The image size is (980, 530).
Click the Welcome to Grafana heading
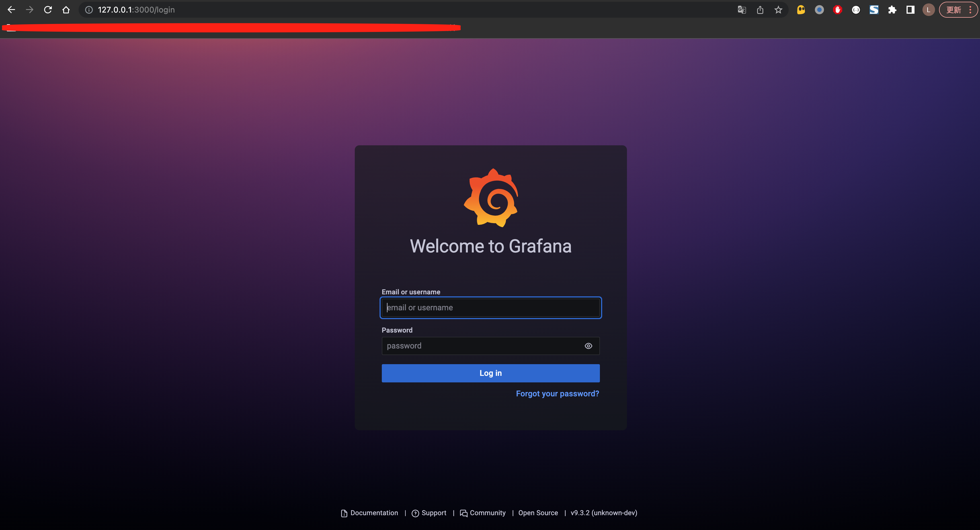(x=491, y=246)
